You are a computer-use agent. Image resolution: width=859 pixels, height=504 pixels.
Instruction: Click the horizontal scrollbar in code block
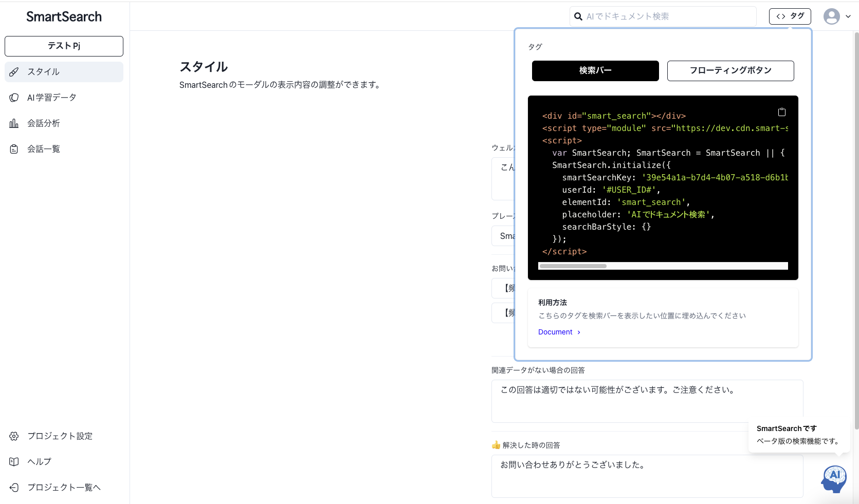573,266
